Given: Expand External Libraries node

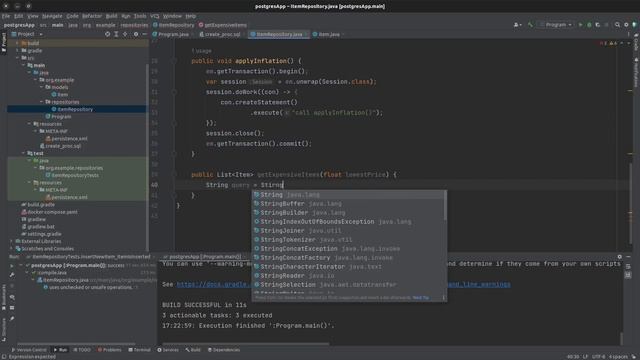Looking at the screenshot, I should click(x=11, y=241).
